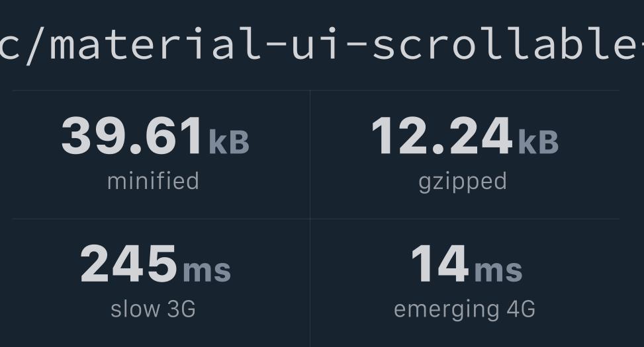This screenshot has height=347, width=644.
Task: Click the kB unit beside 39.61
Action: point(229,141)
